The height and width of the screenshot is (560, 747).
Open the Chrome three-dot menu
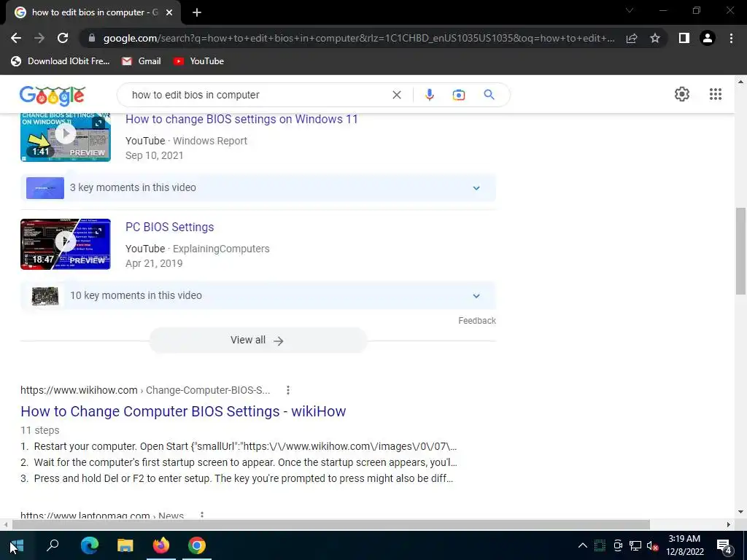731,38
